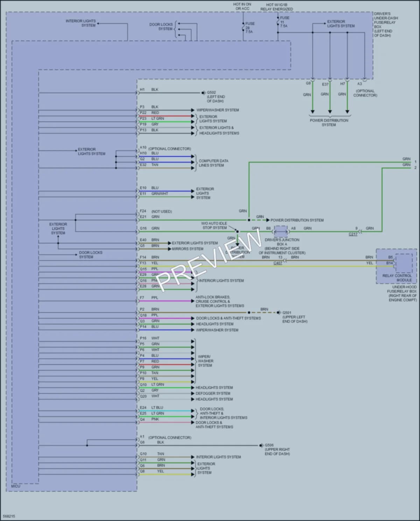Select the A1 optional connector label

165,437
